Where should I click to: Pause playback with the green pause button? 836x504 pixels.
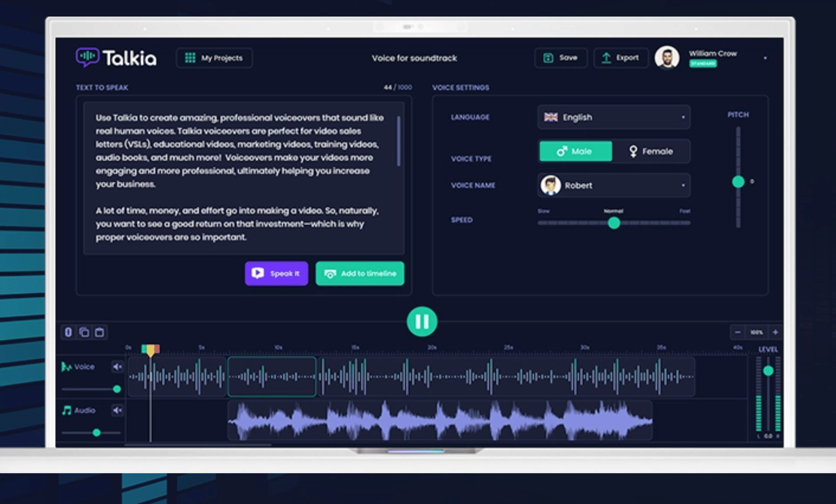tap(422, 322)
